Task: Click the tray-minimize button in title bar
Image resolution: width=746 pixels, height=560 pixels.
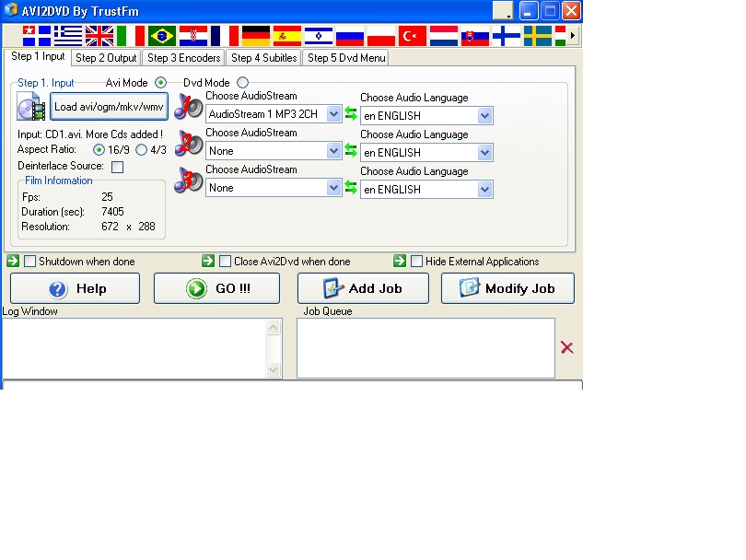Action: click(x=503, y=10)
